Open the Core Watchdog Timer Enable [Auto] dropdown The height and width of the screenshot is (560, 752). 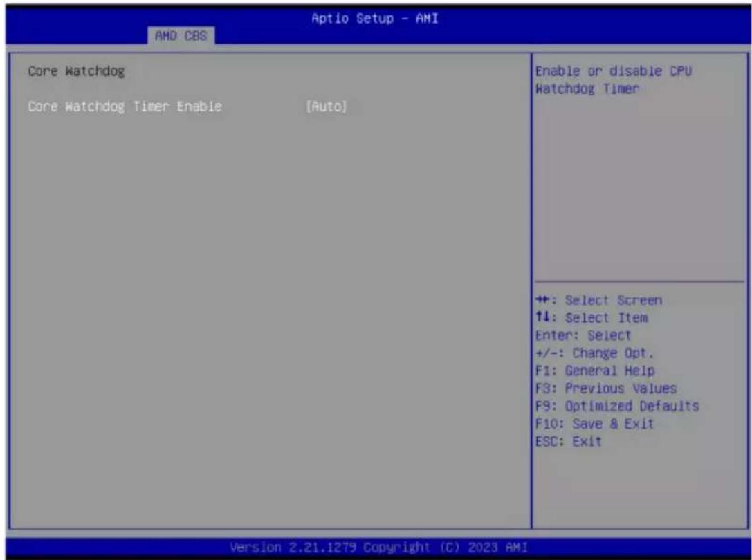(326, 106)
